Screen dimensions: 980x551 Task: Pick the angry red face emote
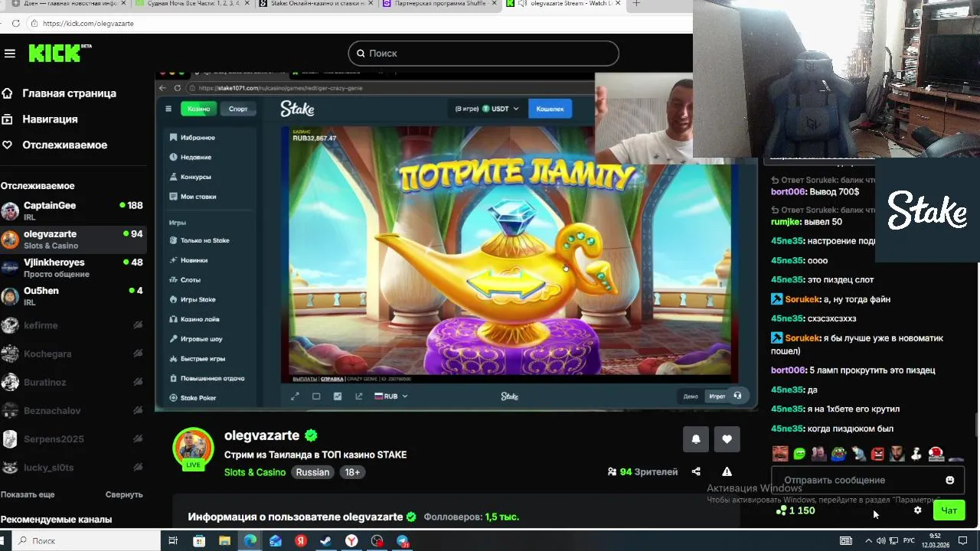[x=877, y=454]
